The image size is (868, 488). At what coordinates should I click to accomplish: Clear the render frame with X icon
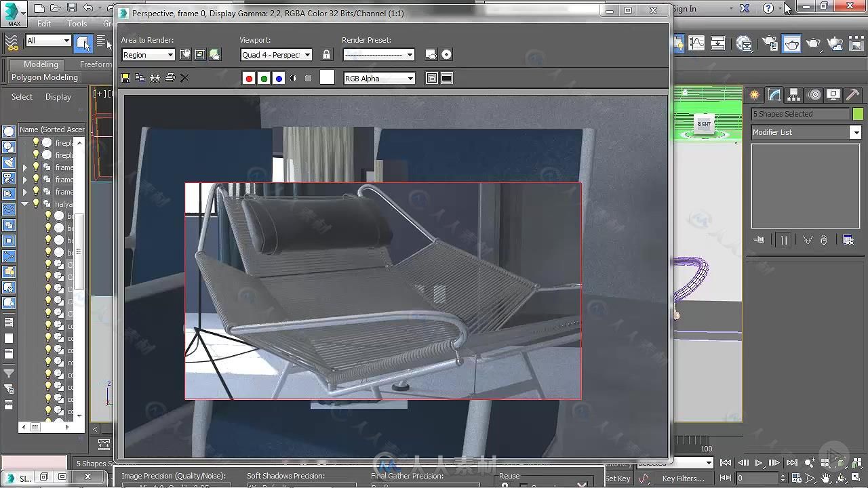click(x=184, y=78)
